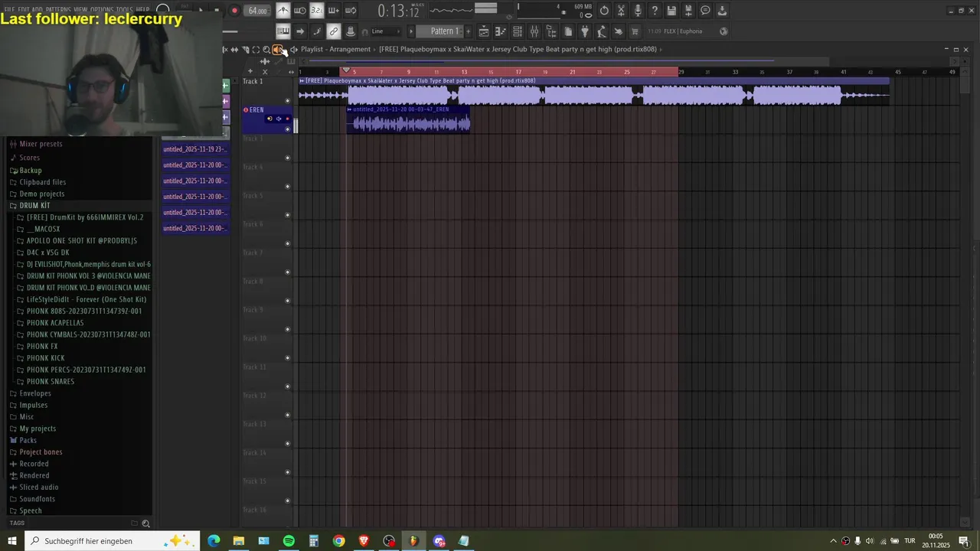Click the one-click audio recording microphone
This screenshot has height=551, width=980.
(x=638, y=11)
